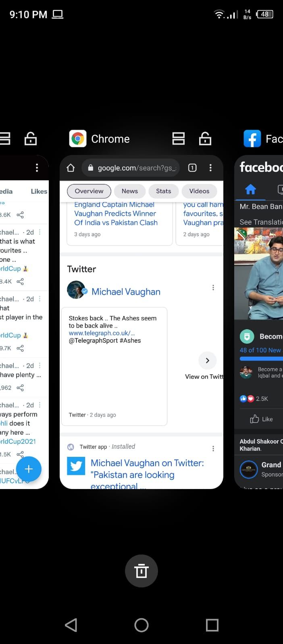Open the telegraph.co.uk link in tweet
Screen dimensions: 283x644
102,333
